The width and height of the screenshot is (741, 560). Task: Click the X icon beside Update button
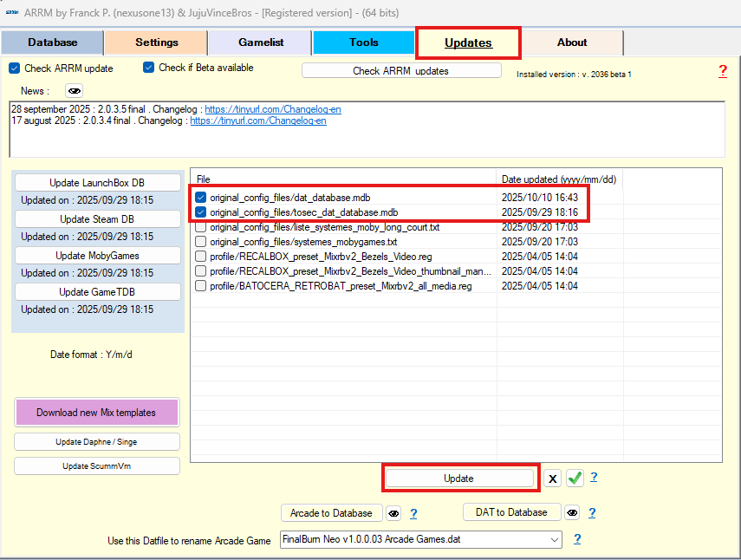(x=552, y=479)
